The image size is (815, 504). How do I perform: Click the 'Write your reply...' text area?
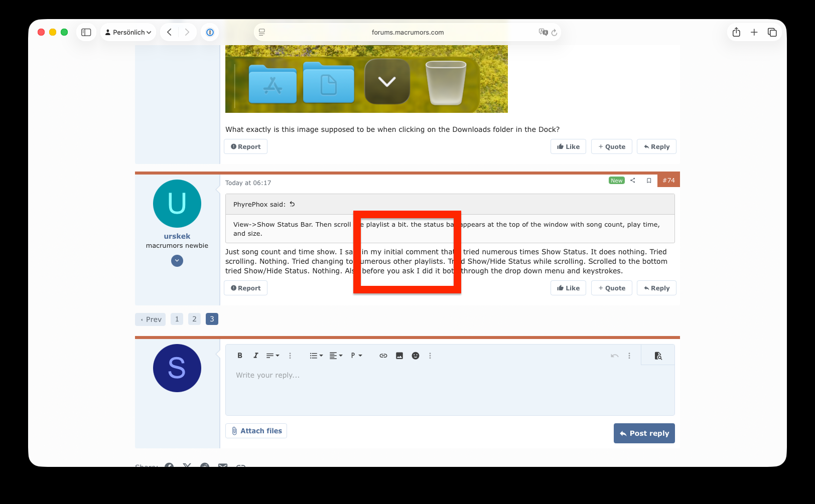pos(450,390)
